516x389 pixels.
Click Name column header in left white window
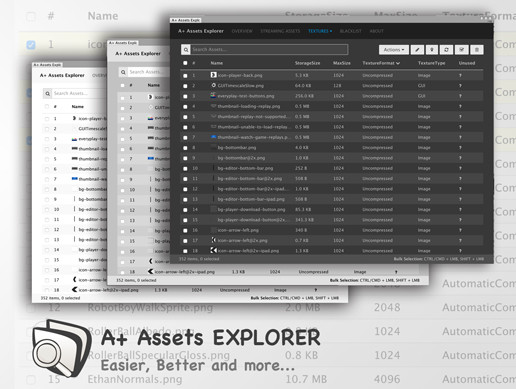(x=78, y=107)
